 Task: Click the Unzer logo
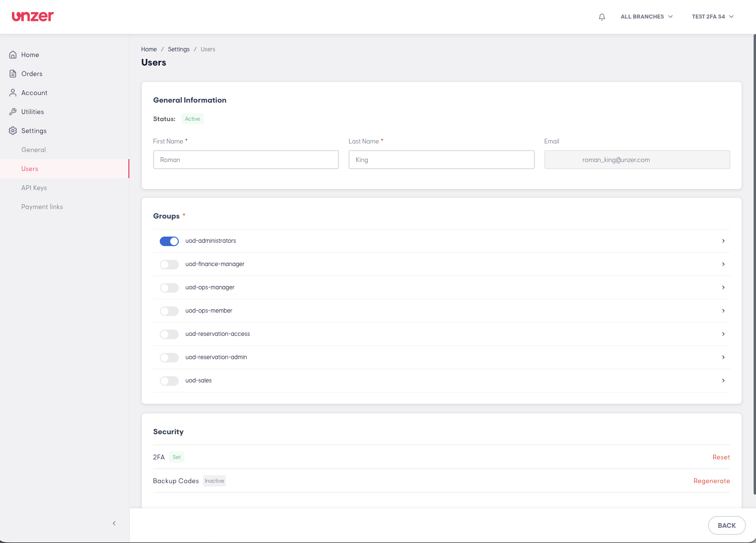(33, 16)
